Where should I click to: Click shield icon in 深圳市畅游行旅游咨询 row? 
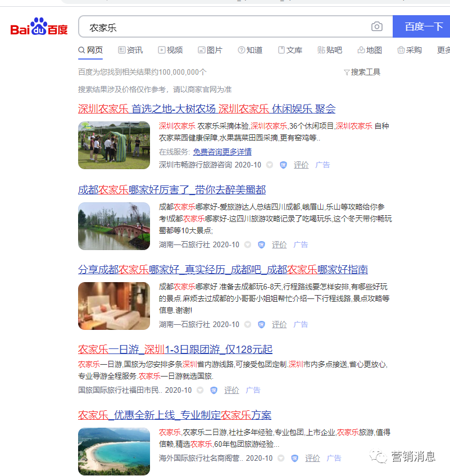click(x=283, y=165)
